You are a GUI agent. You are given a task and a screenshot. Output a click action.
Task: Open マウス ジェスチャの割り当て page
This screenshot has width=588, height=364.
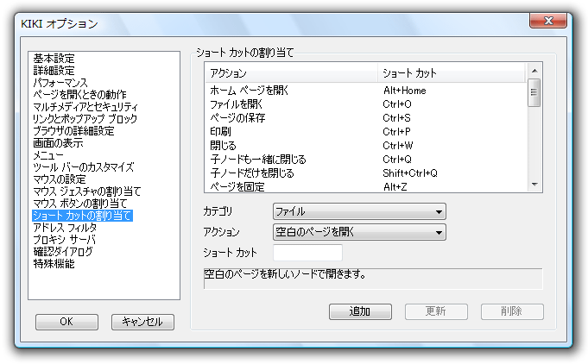(x=86, y=191)
